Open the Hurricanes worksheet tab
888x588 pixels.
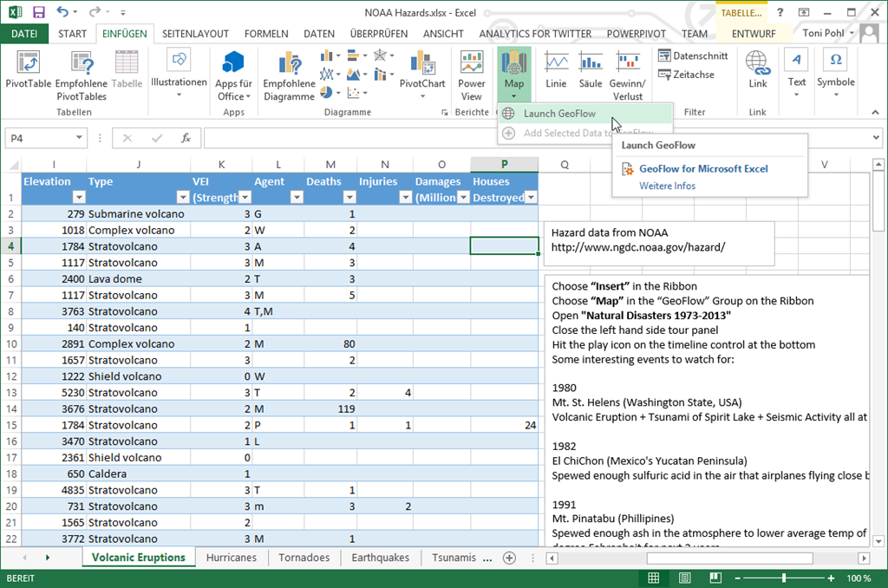[232, 558]
